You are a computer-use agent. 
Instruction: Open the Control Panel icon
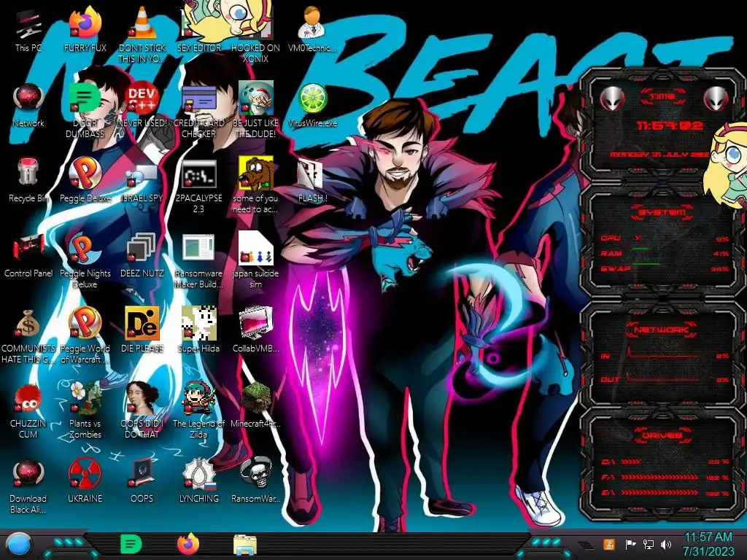(28, 256)
